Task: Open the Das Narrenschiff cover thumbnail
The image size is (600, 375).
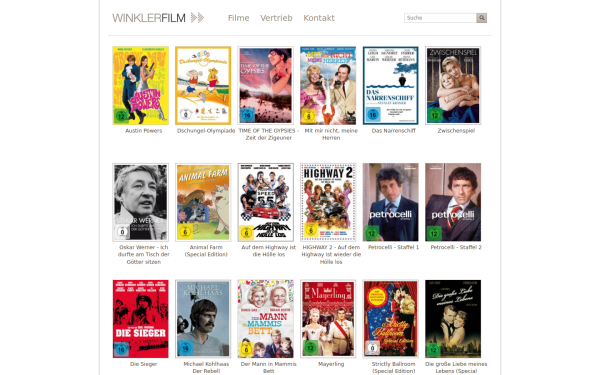Action: (391, 85)
